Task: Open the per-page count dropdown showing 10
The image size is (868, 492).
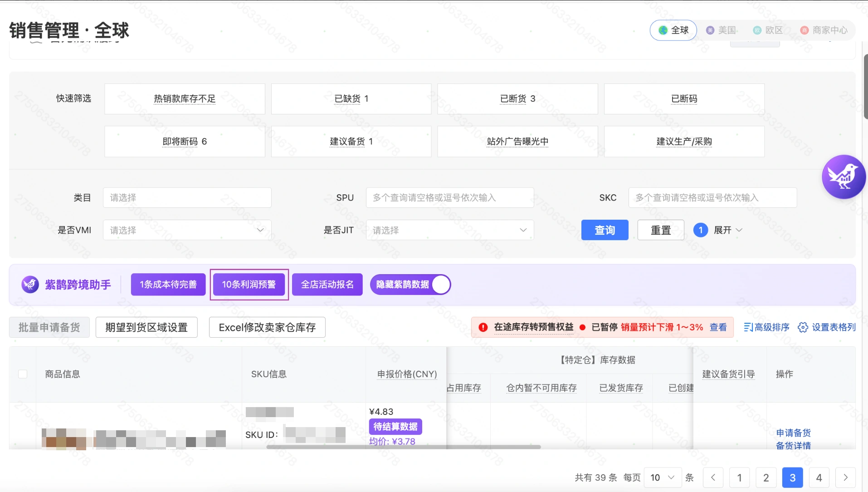Action: tap(663, 477)
